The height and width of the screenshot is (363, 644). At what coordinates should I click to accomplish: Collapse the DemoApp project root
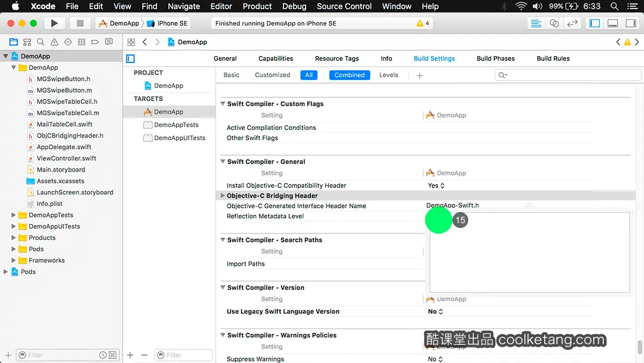tap(6, 56)
